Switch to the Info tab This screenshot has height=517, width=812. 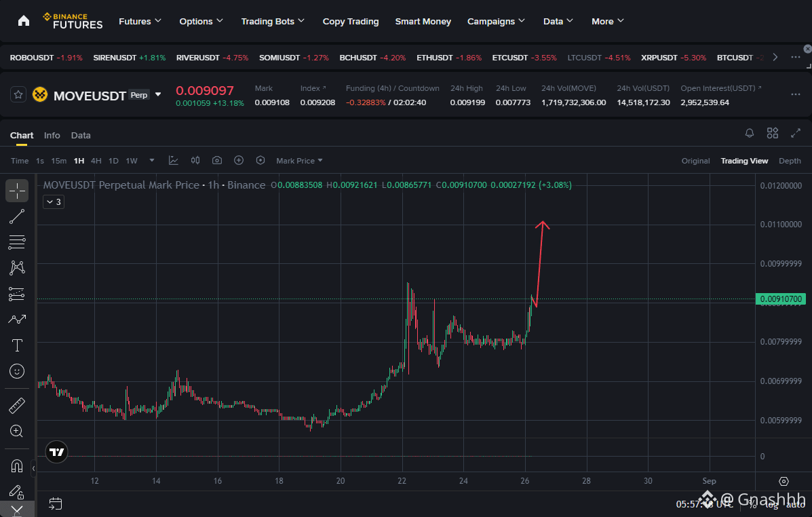coord(52,135)
